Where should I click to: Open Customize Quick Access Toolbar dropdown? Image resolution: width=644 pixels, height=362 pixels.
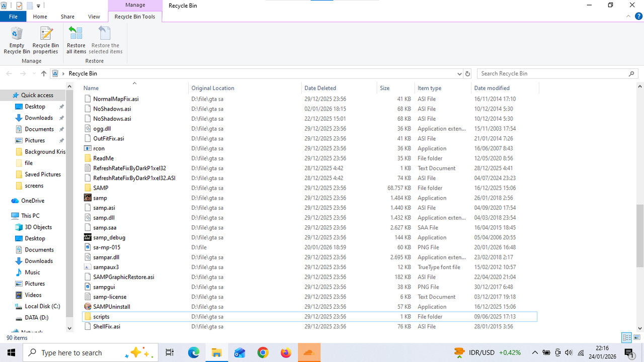38,6
